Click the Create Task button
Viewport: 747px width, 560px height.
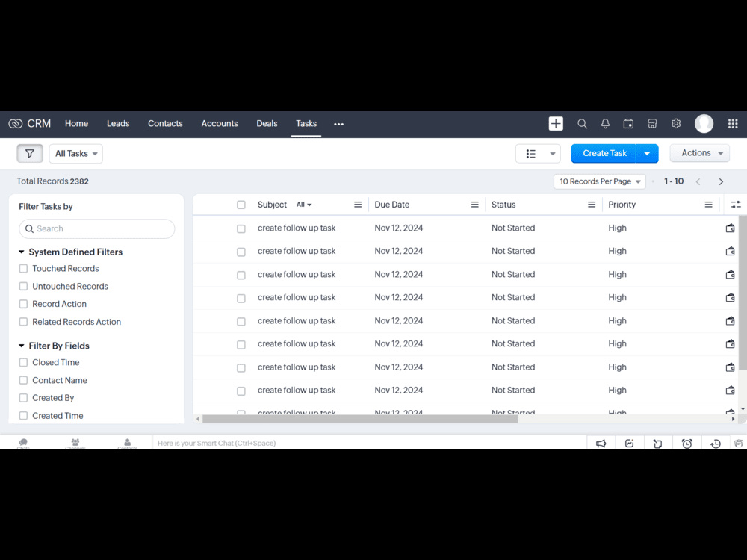604,153
